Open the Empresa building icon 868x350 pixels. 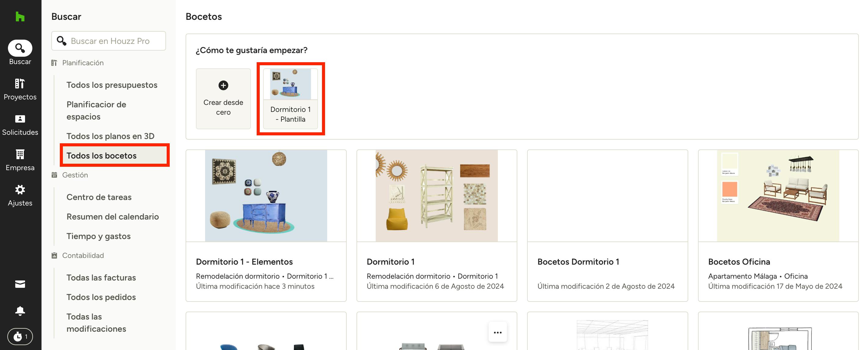pos(20,154)
